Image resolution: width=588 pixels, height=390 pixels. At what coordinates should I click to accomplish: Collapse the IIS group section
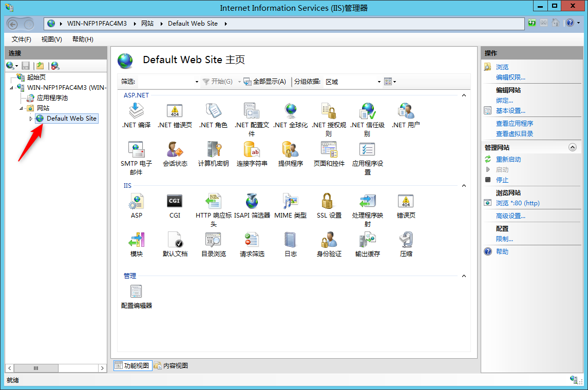[464, 185]
